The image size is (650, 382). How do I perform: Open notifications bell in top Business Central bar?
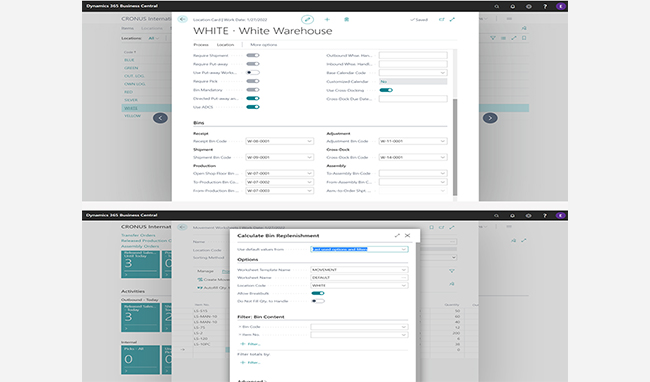tap(513, 6)
